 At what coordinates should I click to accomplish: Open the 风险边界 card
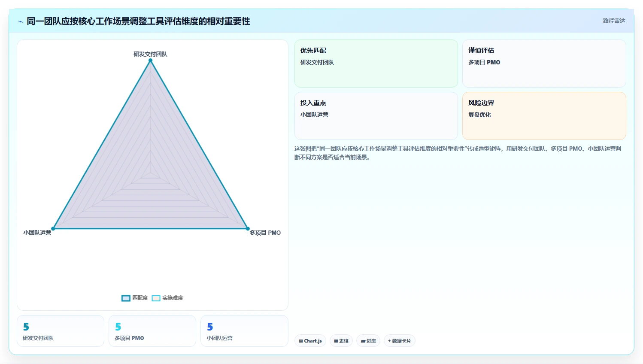point(544,116)
